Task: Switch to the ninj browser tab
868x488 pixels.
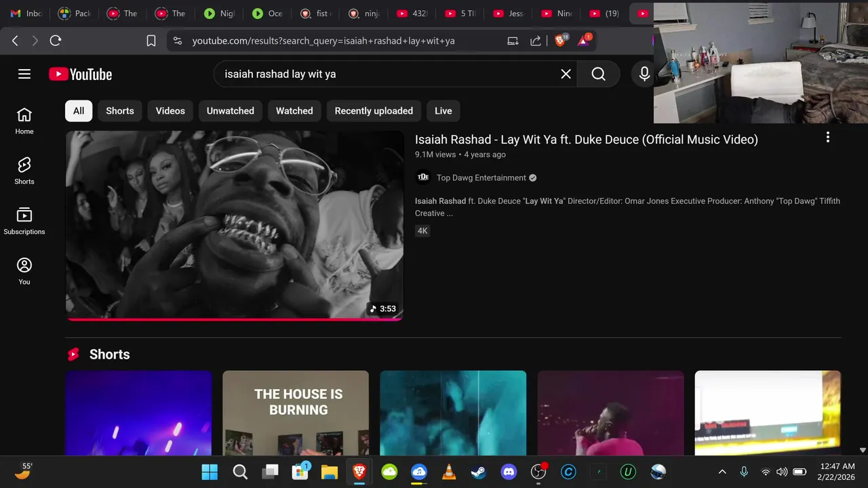Action: pyautogui.click(x=363, y=14)
